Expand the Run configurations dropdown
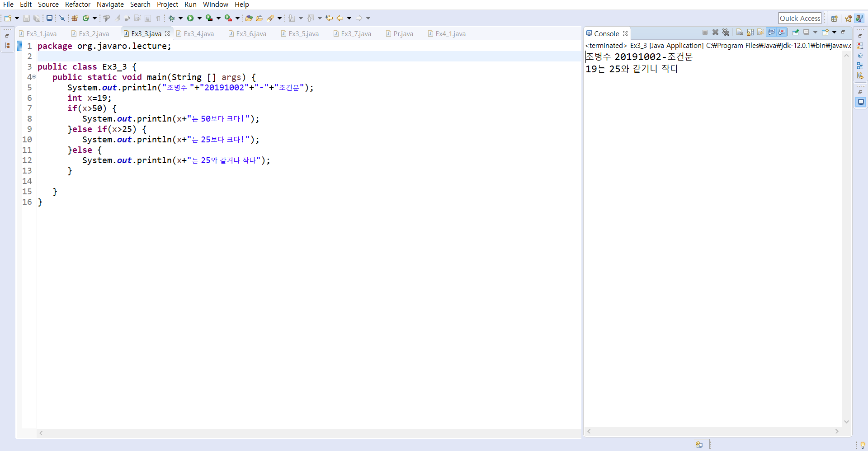The height and width of the screenshot is (451, 868). (x=199, y=18)
